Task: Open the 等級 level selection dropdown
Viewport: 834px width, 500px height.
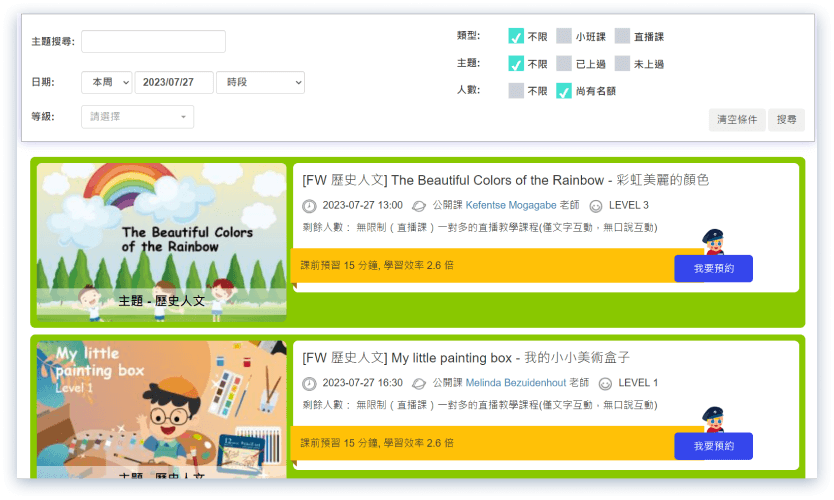Action: coord(138,117)
